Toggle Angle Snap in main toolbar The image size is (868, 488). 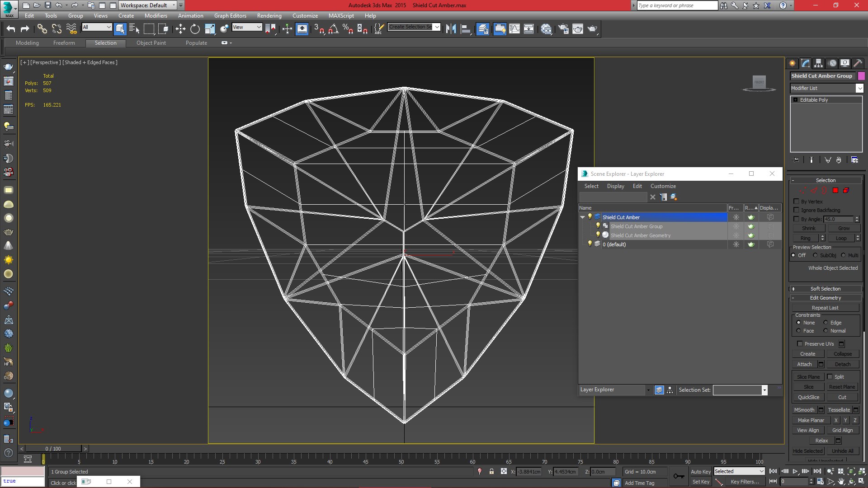(x=333, y=29)
